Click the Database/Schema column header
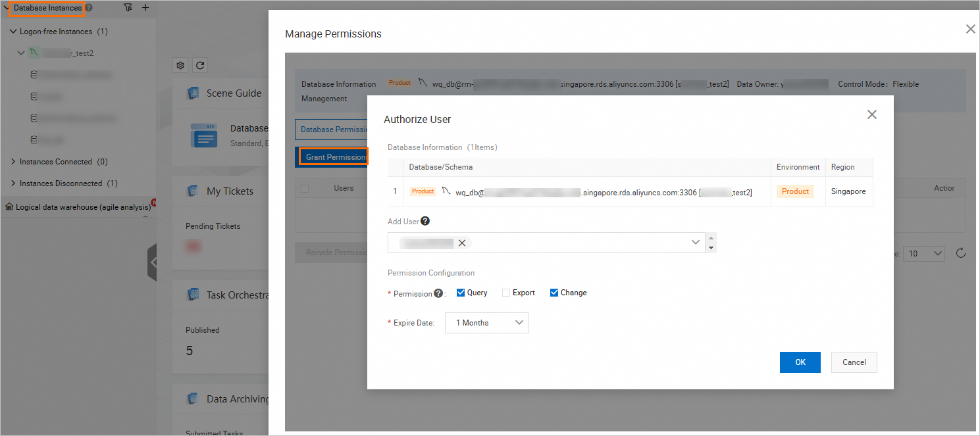Viewport: 980px width, 436px height. pyautogui.click(x=441, y=167)
